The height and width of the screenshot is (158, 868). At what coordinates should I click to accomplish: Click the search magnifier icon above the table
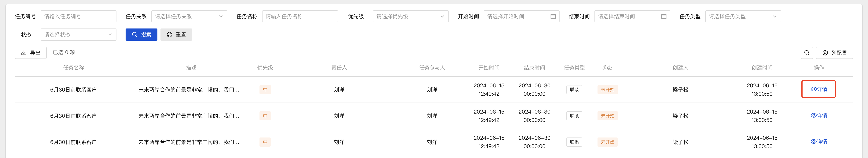[x=807, y=53]
